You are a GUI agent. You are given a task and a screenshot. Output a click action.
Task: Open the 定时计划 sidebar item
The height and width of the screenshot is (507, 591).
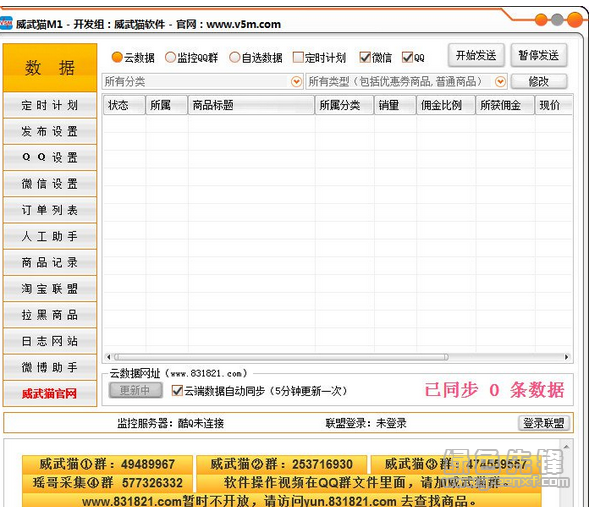click(x=50, y=105)
